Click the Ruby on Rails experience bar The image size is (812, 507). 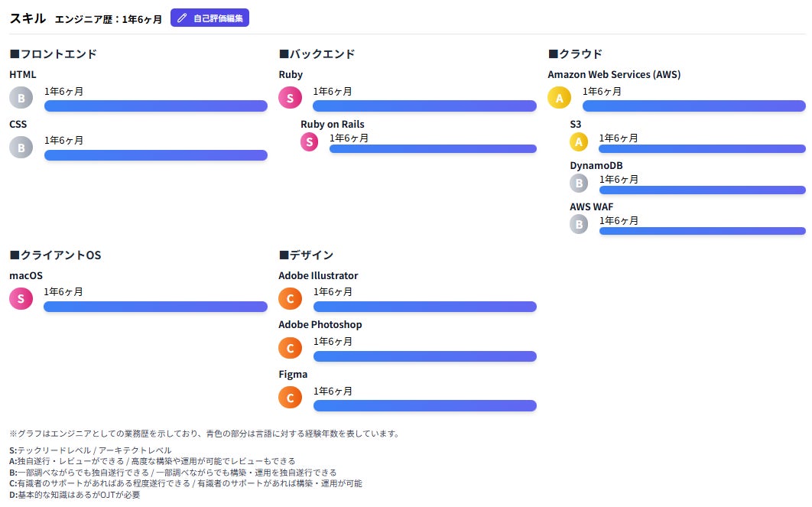[433, 148]
